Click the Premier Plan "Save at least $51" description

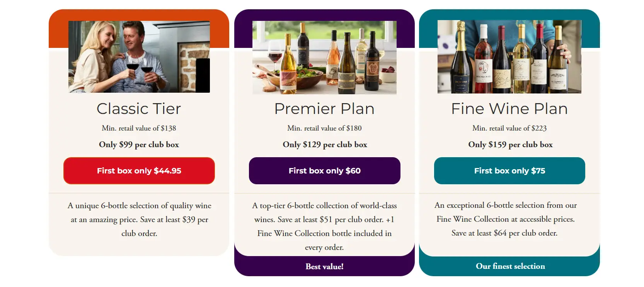[x=324, y=226]
